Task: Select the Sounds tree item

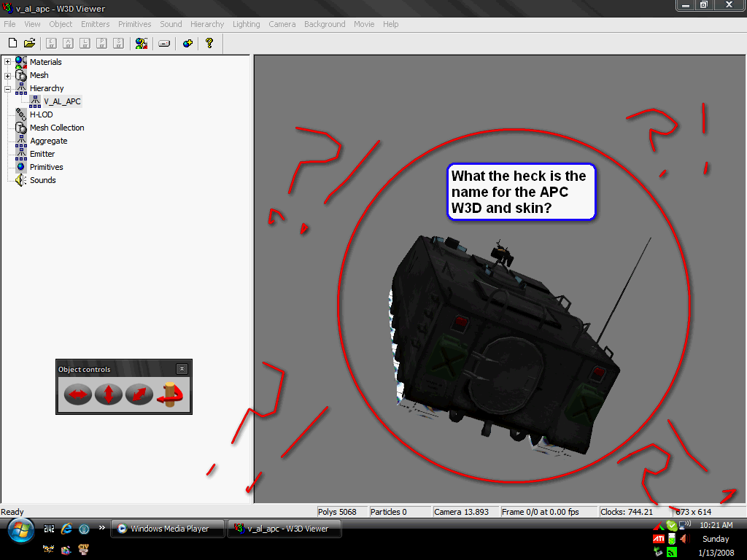Action: pos(42,180)
